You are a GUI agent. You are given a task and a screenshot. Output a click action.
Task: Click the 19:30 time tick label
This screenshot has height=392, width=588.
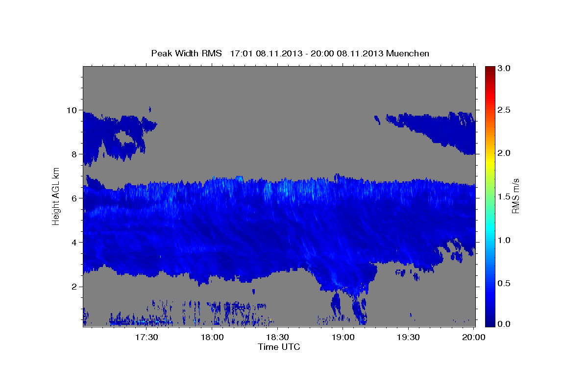(408, 338)
